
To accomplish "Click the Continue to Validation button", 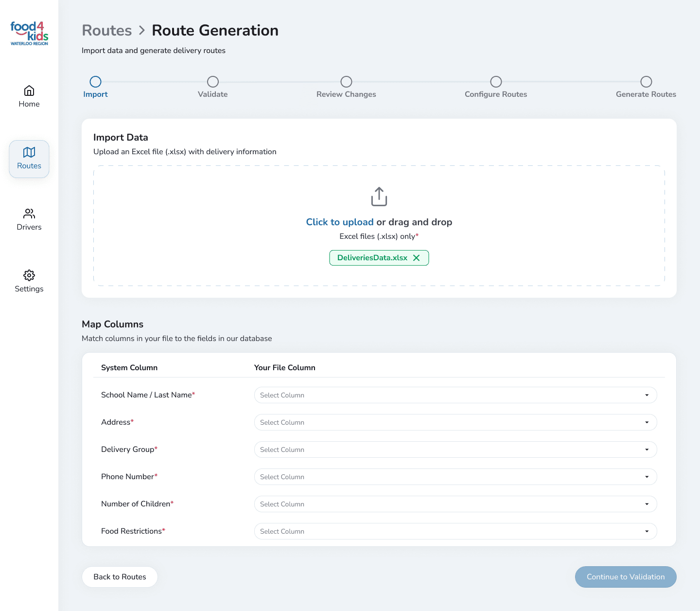I will [626, 577].
